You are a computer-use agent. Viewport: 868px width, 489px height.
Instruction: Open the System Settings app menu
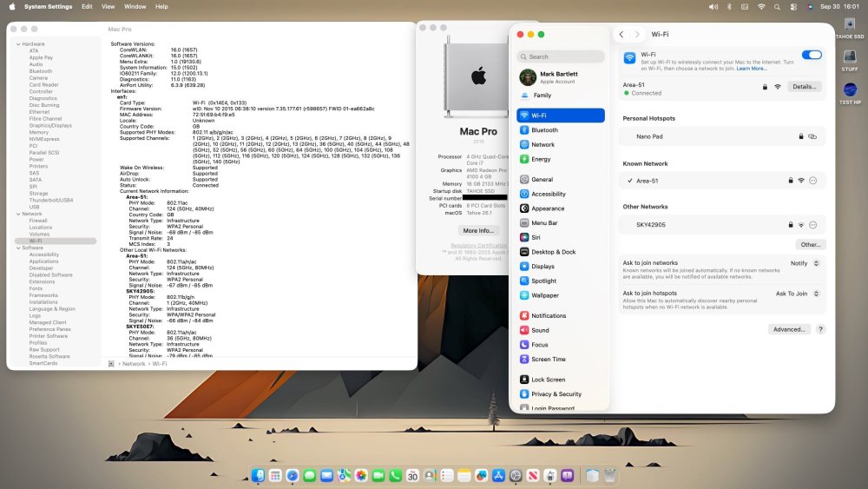[48, 7]
